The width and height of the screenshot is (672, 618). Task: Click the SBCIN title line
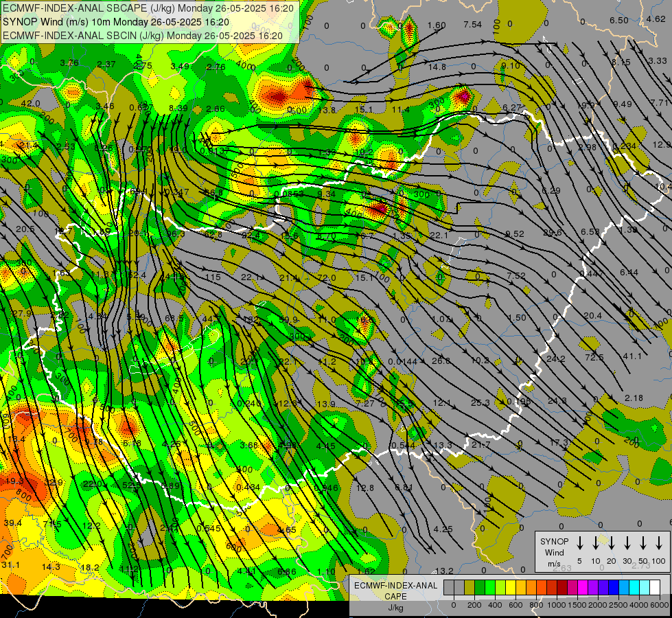pyautogui.click(x=143, y=36)
